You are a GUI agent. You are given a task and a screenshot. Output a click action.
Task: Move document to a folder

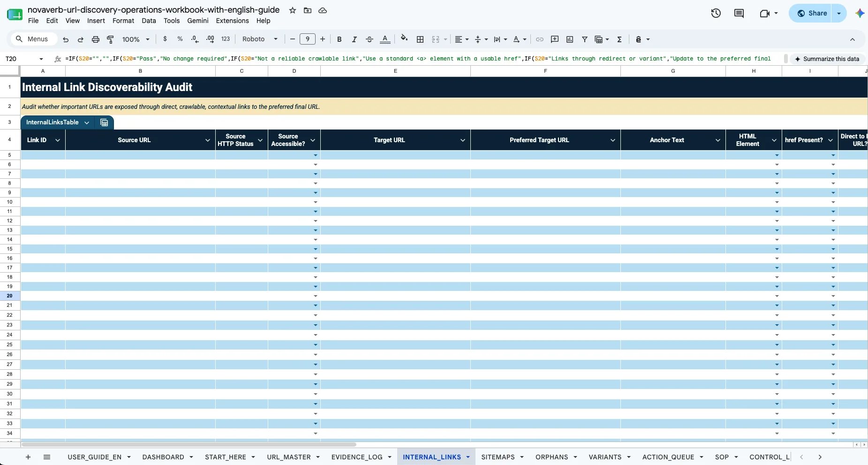[x=308, y=10]
